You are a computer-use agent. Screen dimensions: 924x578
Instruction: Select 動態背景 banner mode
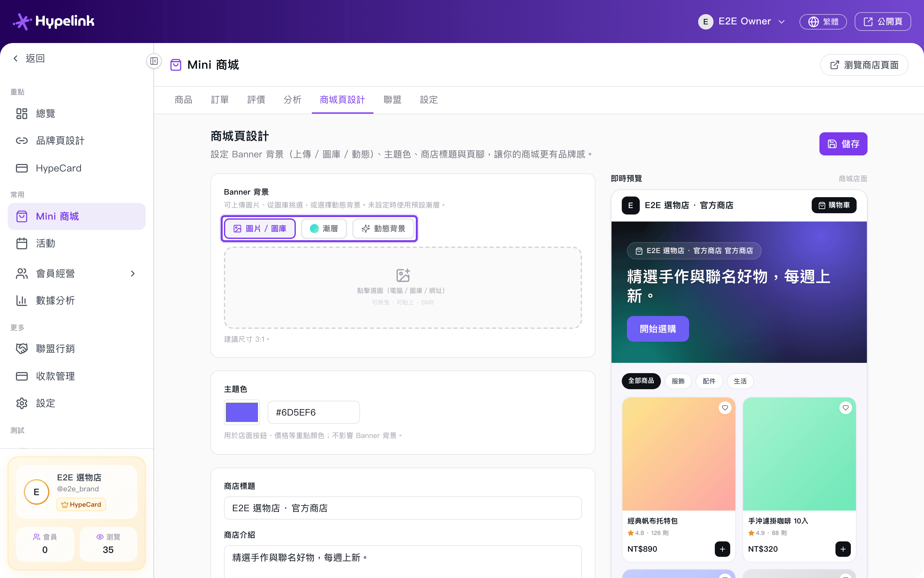coord(383,229)
